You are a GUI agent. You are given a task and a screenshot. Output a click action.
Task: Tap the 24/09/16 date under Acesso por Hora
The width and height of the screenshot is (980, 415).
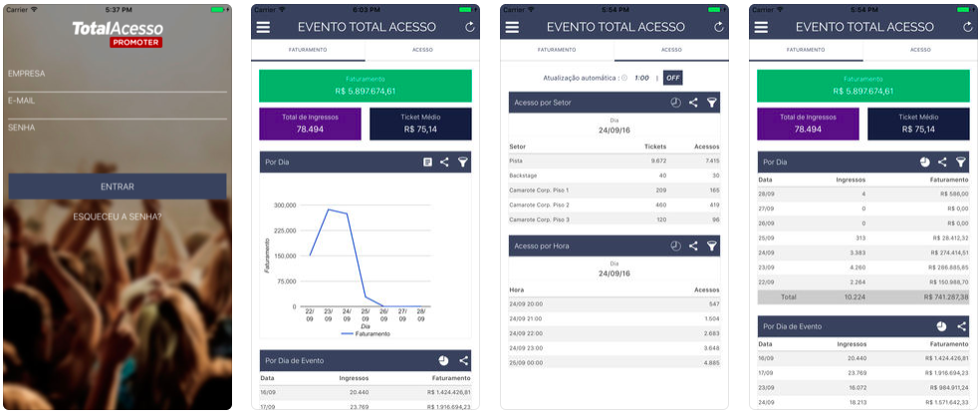[614, 273]
